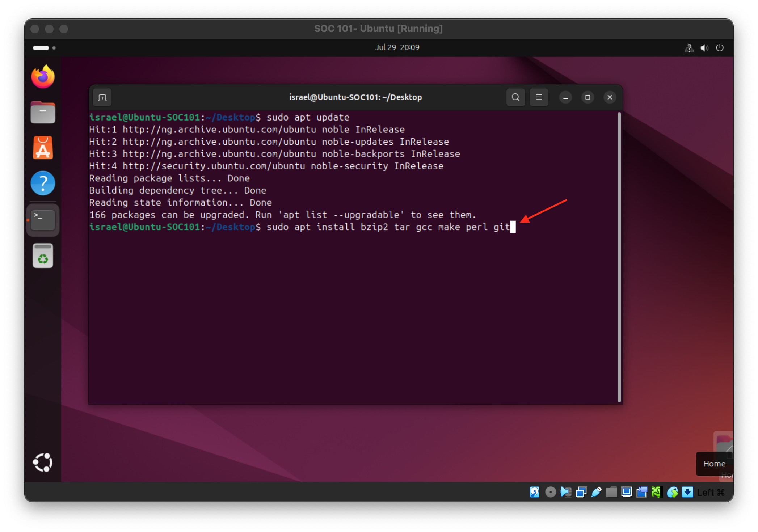This screenshot has width=758, height=532.
Task: Click the terminal title 'israel@Ubuntu-SOC101: ~/Desktop'
Action: [355, 97]
